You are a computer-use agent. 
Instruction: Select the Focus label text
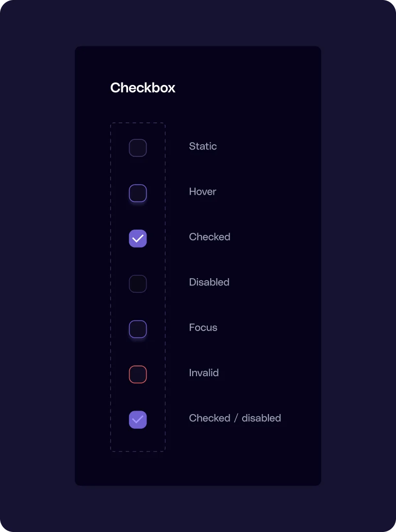[203, 328]
